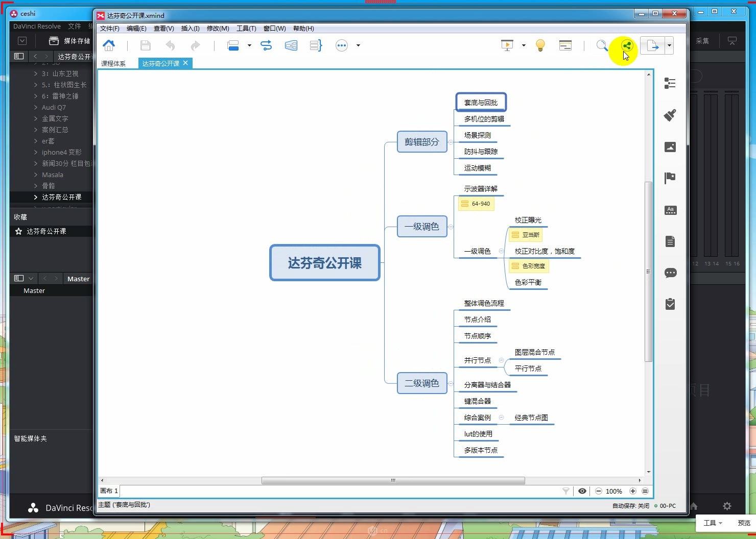
Task: Open the Comments speech bubble panel
Action: click(x=671, y=273)
